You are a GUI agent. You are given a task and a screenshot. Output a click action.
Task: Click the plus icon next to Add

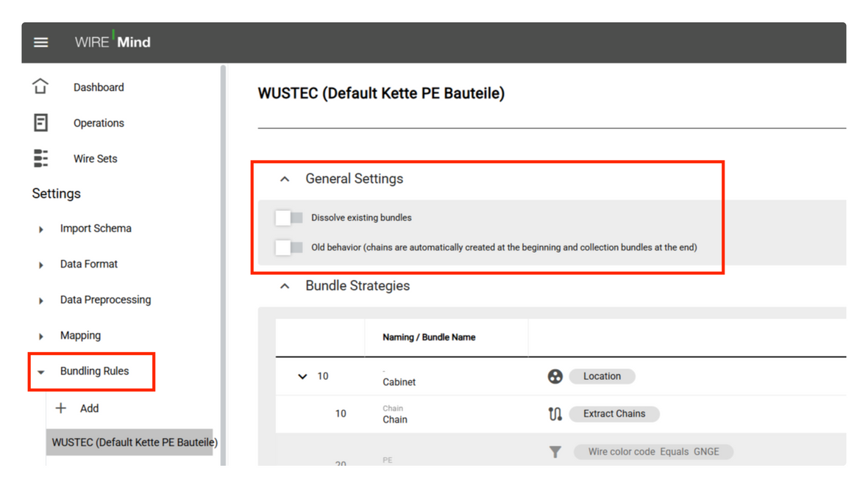click(x=61, y=409)
